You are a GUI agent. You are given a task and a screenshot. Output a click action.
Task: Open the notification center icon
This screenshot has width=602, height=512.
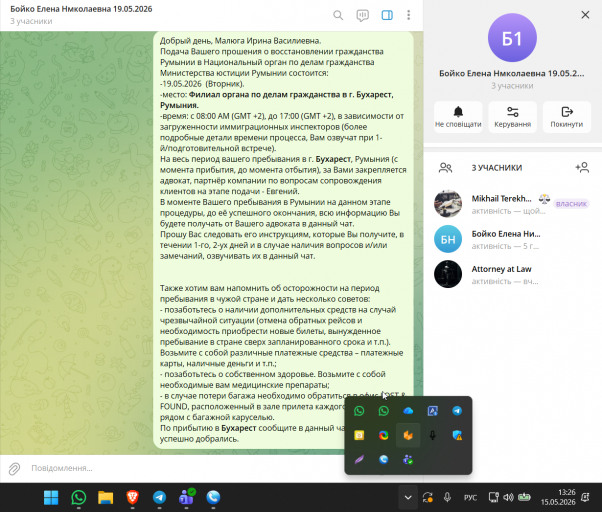(585, 497)
